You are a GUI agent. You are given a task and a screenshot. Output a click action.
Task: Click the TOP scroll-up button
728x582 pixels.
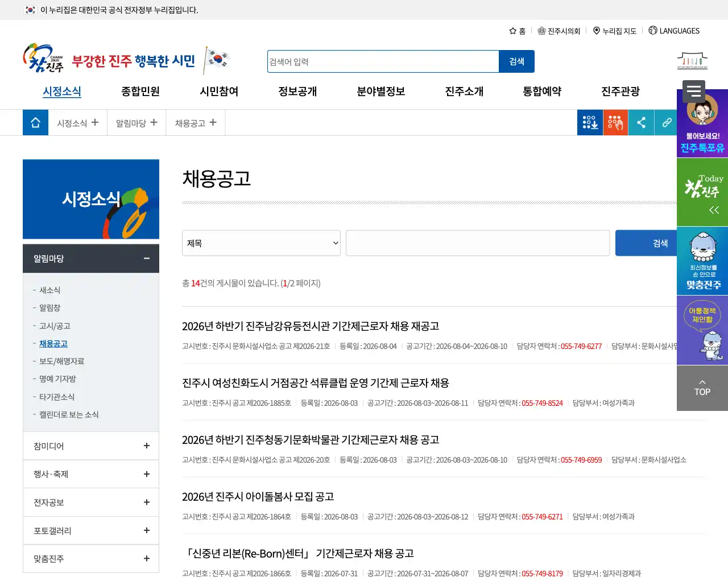[702, 388]
